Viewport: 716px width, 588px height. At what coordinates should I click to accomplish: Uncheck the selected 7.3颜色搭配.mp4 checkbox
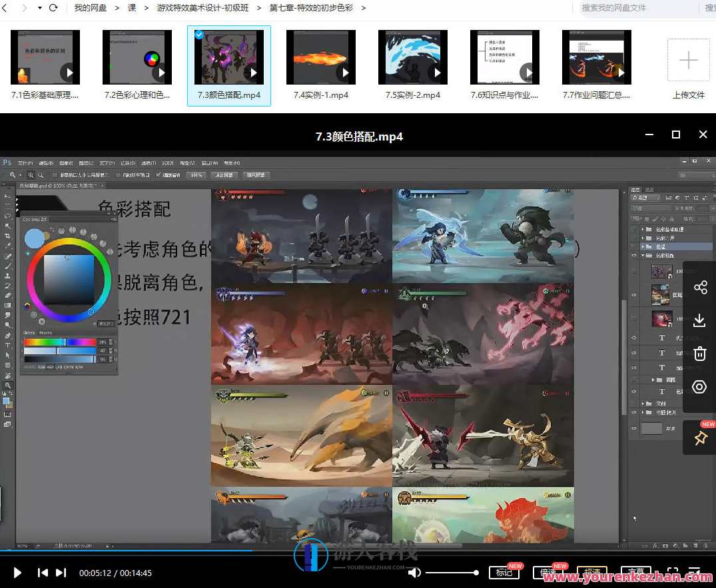tap(198, 35)
